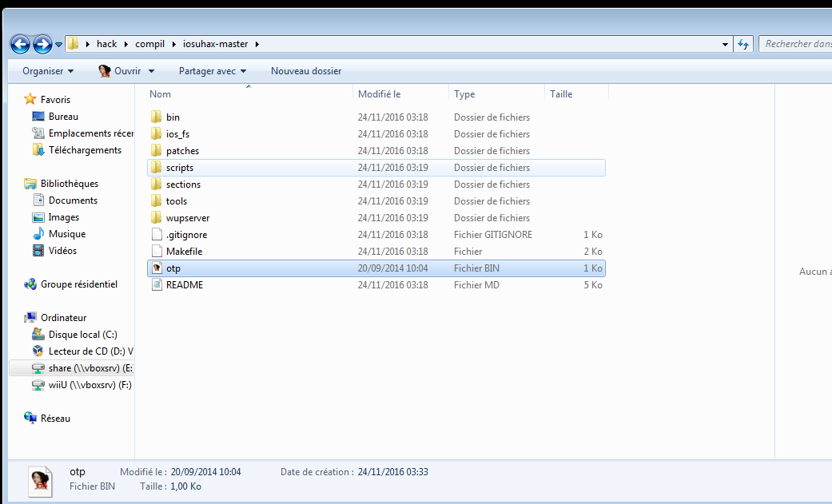Screen dimensions: 832x504
Task: Open address bar history dropdown
Action: pyautogui.click(x=725, y=44)
